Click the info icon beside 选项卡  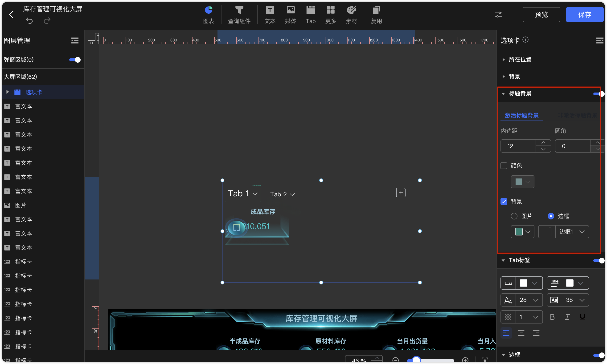pos(525,40)
